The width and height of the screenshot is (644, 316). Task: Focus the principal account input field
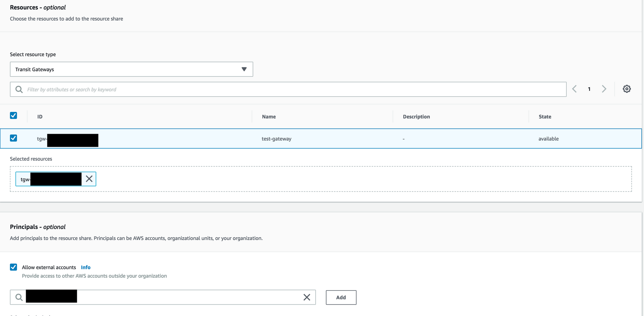pos(163,297)
